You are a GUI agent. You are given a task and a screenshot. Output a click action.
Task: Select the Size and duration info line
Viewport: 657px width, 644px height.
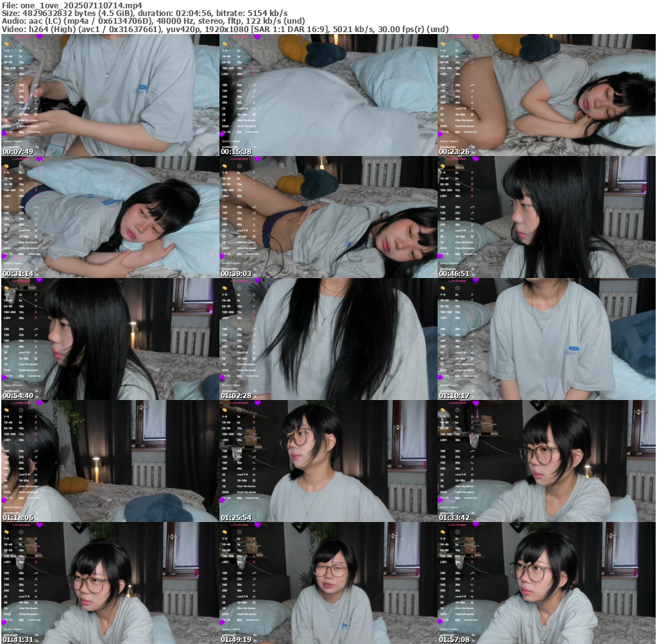[144, 13]
